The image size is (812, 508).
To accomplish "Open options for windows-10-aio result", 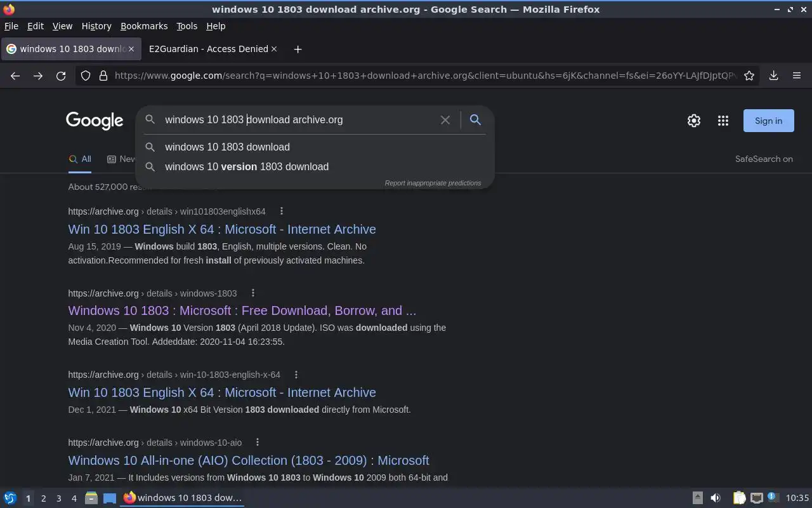I will pos(258,442).
